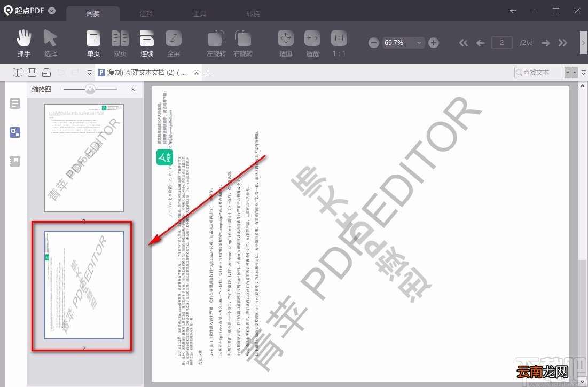Fit page to width (适宽)
Image resolution: width=588 pixels, height=387 pixels.
point(312,43)
